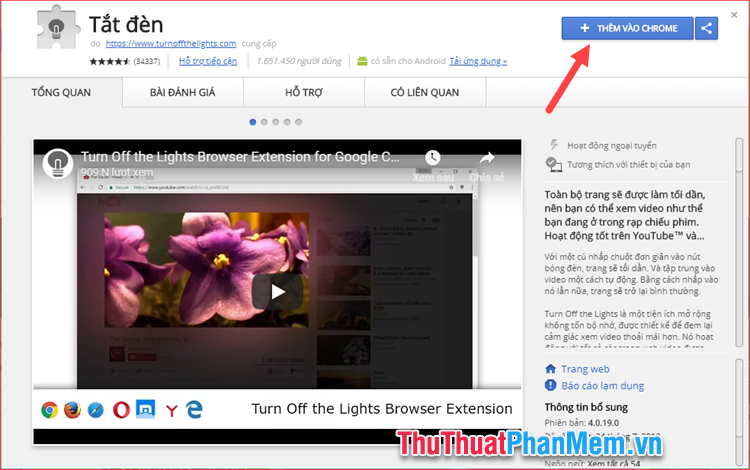
Task: Click the Thông tin bổ sung heading
Action: click(586, 407)
